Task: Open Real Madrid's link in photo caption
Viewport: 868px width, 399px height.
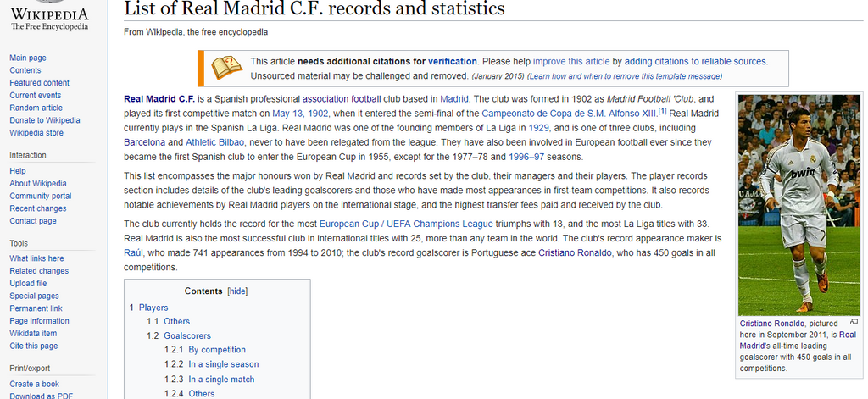Action: coord(798,341)
